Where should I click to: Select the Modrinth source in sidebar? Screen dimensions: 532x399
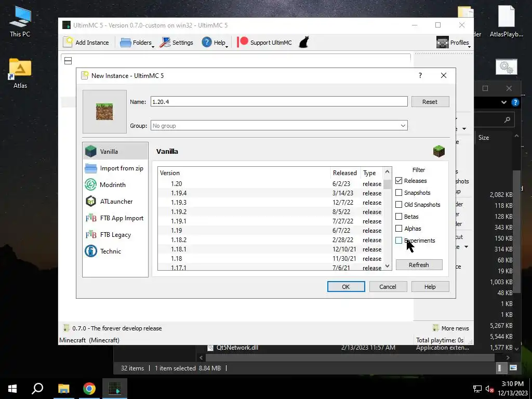(x=115, y=184)
